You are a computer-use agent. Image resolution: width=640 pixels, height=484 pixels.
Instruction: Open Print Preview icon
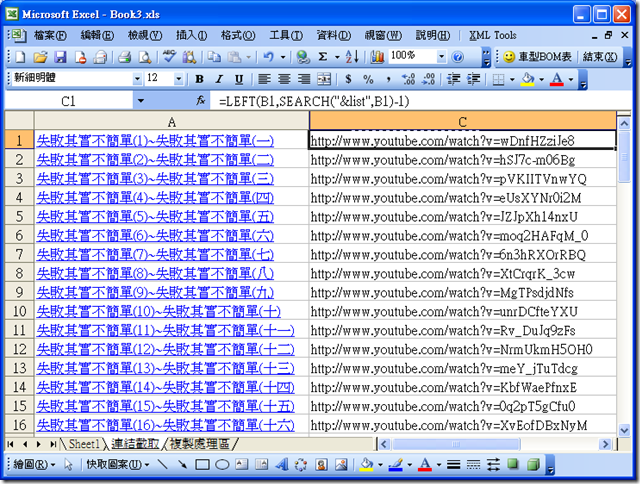coord(144,57)
